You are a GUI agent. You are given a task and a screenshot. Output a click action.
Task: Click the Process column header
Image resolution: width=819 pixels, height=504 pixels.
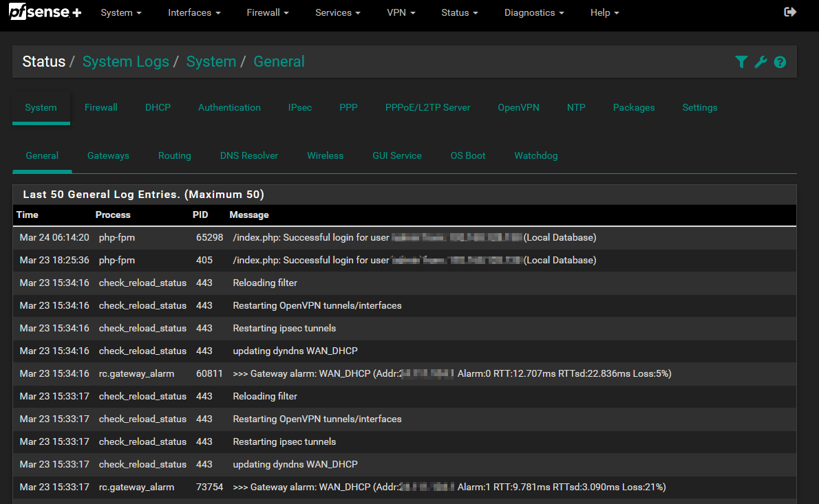[x=113, y=215]
